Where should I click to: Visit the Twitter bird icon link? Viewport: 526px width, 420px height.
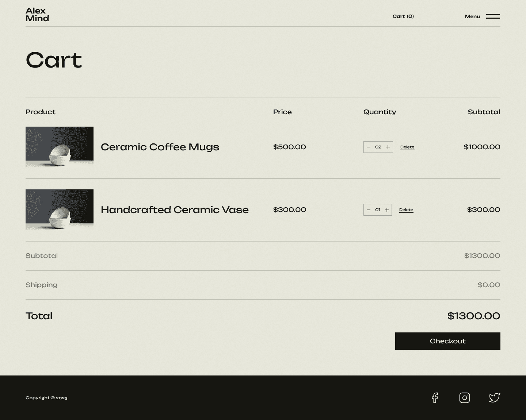pyautogui.click(x=494, y=397)
